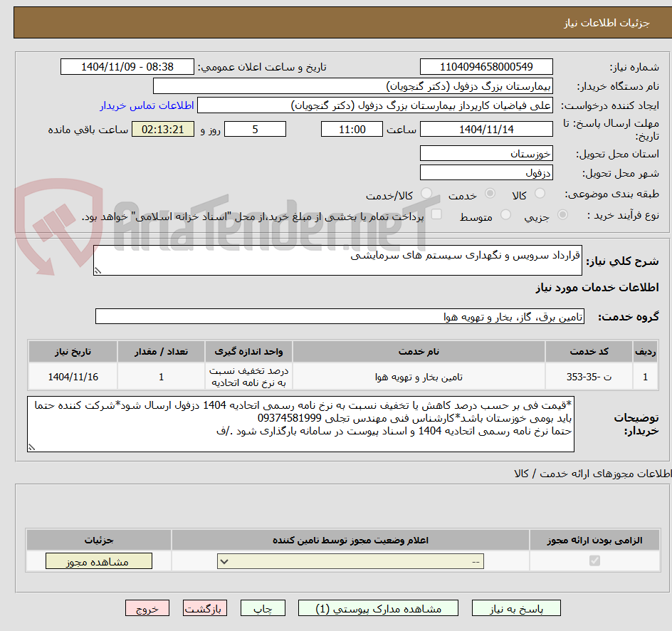The width and height of the screenshot is (672, 631).
Task: Click the city field دزفول
Action: click(486, 173)
